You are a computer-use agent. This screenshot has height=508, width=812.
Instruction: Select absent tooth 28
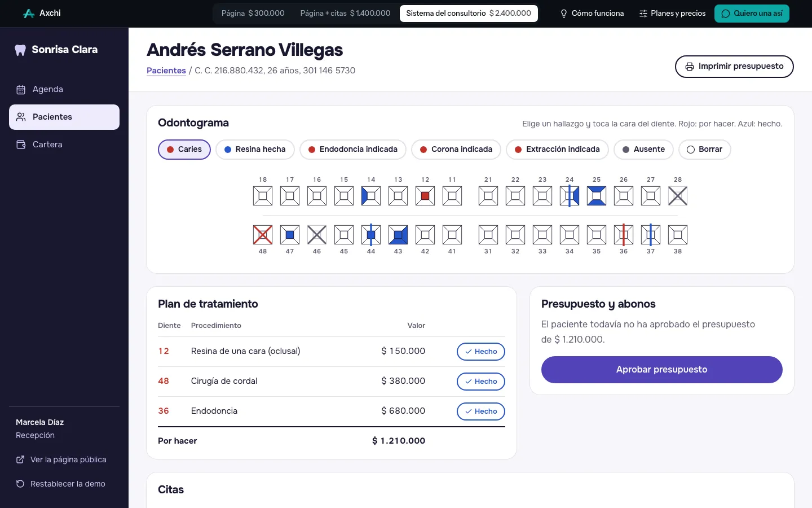(x=678, y=196)
